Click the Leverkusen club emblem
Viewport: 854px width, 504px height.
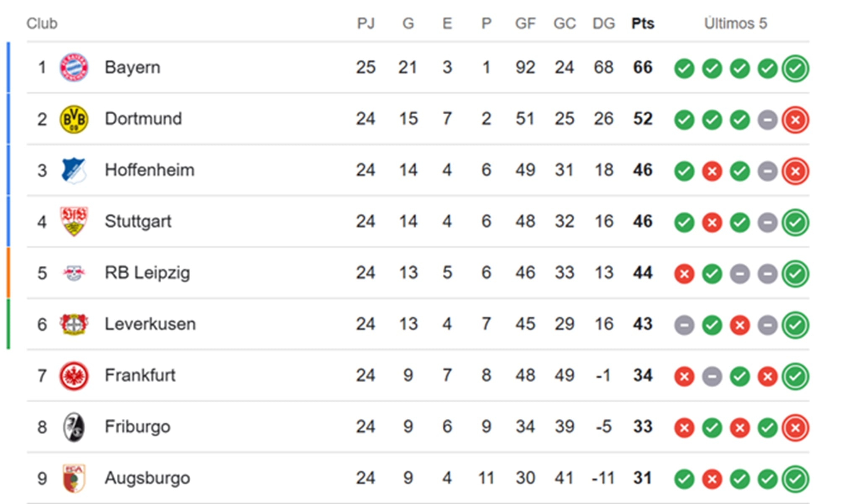(x=74, y=324)
